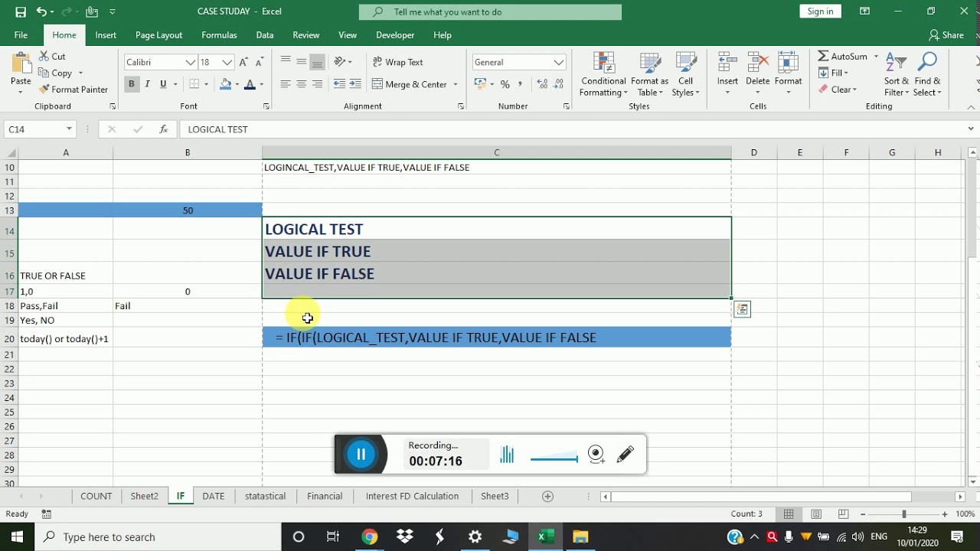Switch to the DATE sheet tab
This screenshot has width=980, height=551.
click(213, 496)
